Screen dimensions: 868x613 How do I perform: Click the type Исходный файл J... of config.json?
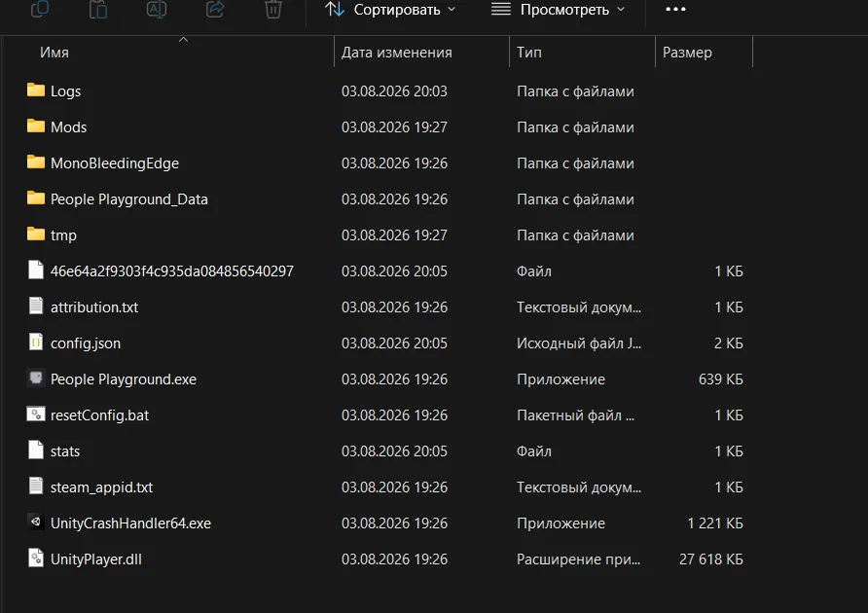[x=579, y=343]
